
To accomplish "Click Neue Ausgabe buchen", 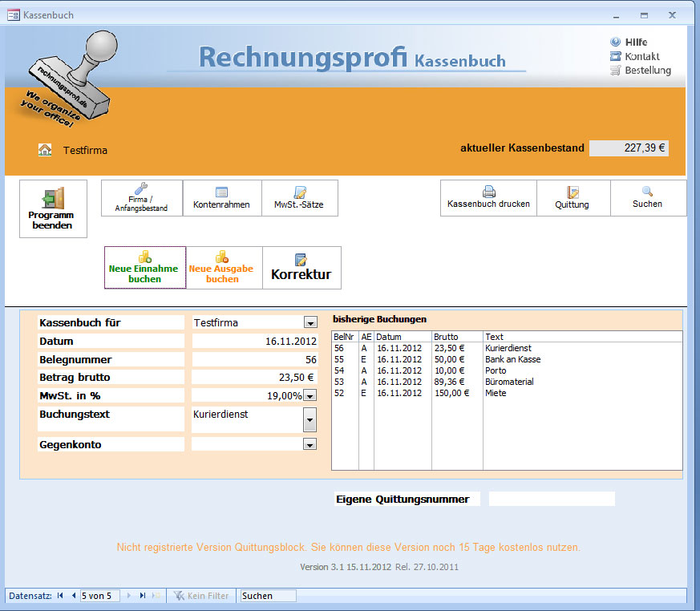I will (224, 268).
